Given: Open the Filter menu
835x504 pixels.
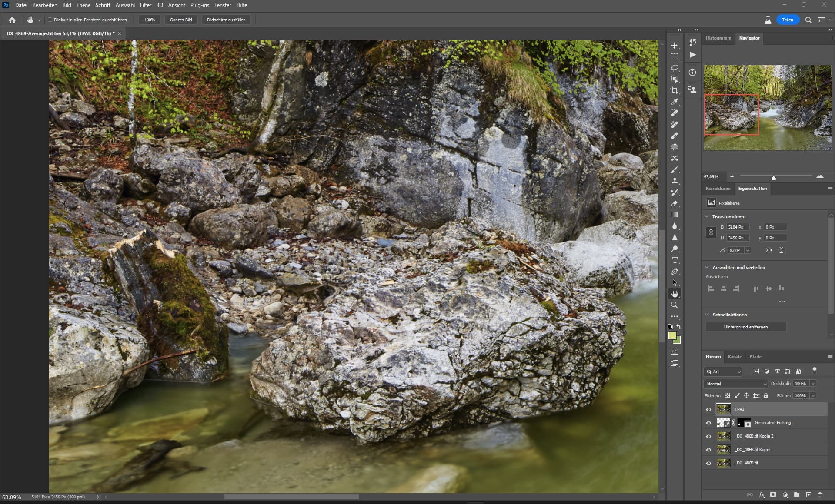Looking at the screenshot, I should coord(145,5).
